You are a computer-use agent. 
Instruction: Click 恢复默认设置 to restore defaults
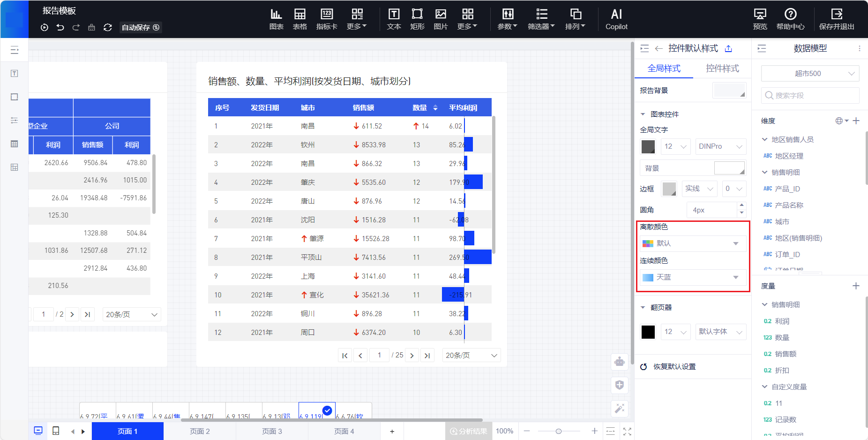[x=674, y=366]
